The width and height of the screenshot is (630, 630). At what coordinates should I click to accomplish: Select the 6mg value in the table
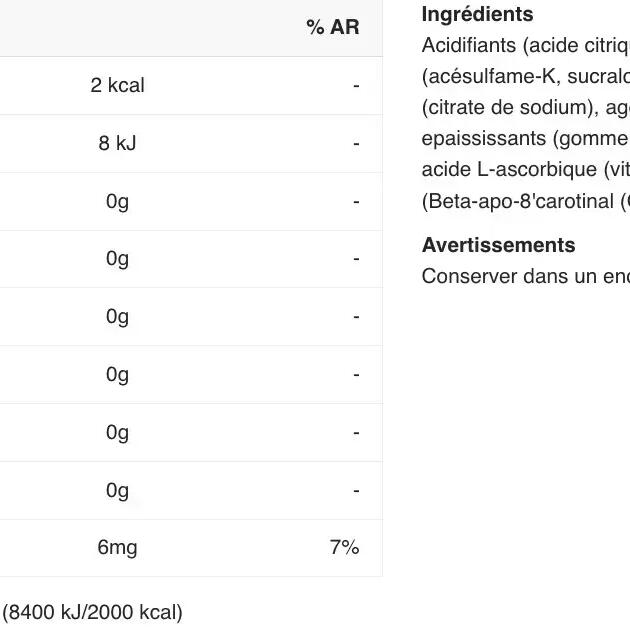pos(117,548)
